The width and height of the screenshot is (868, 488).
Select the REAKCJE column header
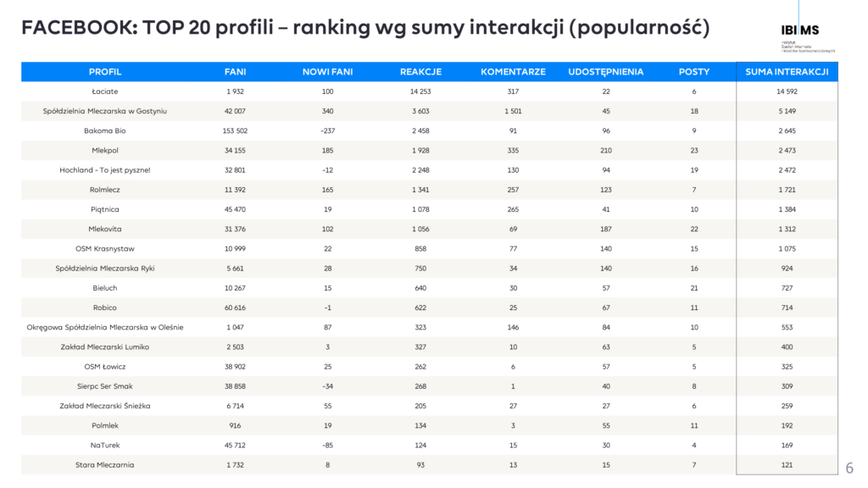click(x=420, y=72)
